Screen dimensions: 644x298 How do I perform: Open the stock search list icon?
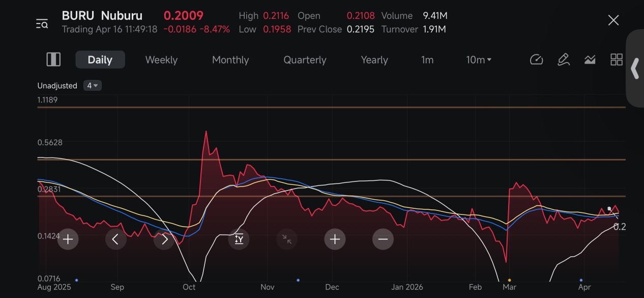[x=42, y=23]
